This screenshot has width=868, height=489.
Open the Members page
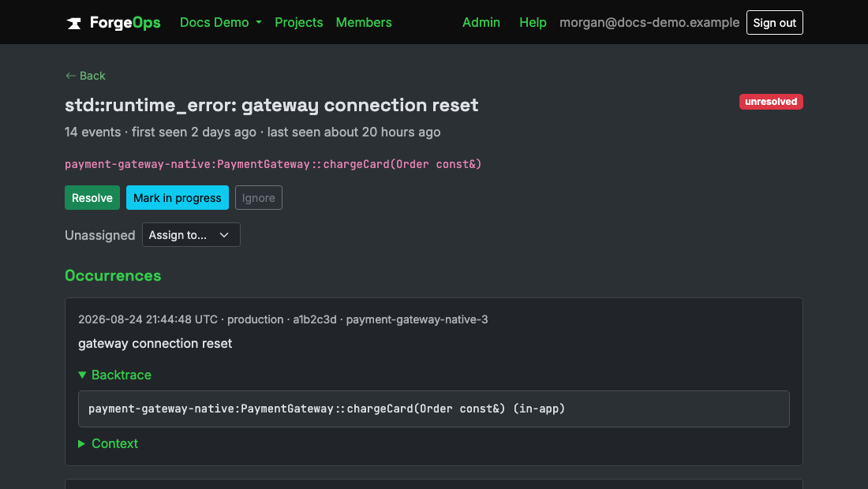point(364,23)
